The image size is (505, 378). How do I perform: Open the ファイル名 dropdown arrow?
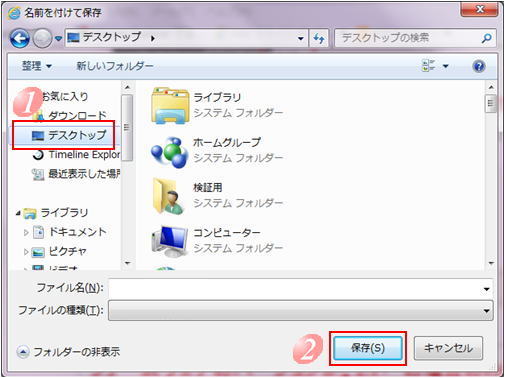tap(486, 289)
